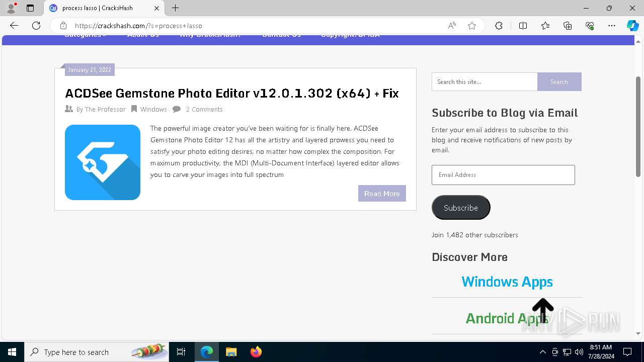Image resolution: width=644 pixels, height=362 pixels.
Task: Open the ACDSee Gemstone thumbnail image
Action: tap(103, 162)
